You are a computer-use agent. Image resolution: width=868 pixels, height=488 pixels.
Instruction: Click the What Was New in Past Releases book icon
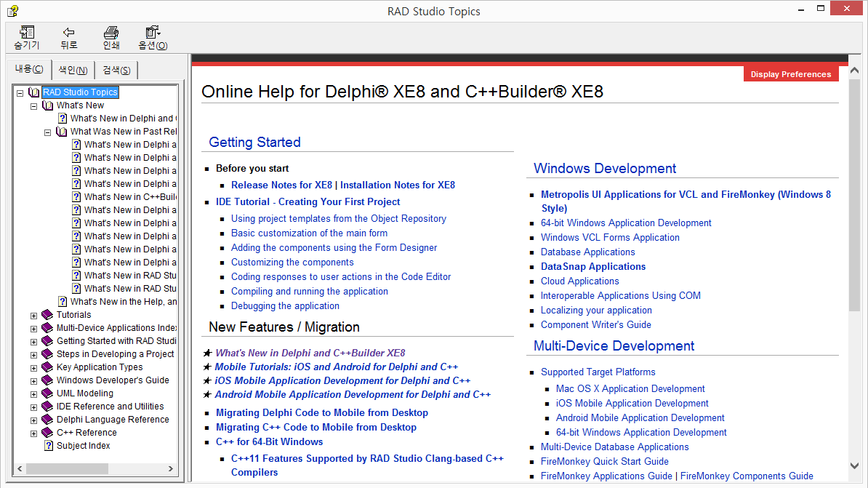click(62, 132)
